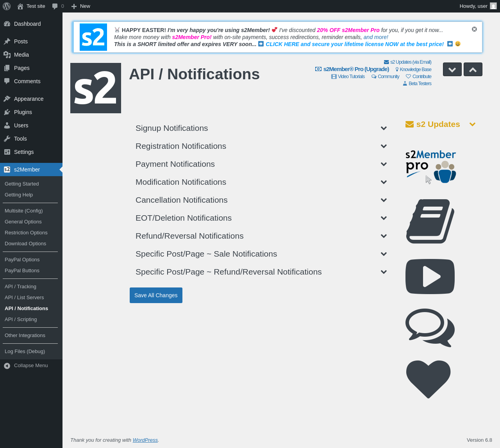500x448 pixels.
Task: Open API / Tracking submenu
Action: click(x=31, y=287)
